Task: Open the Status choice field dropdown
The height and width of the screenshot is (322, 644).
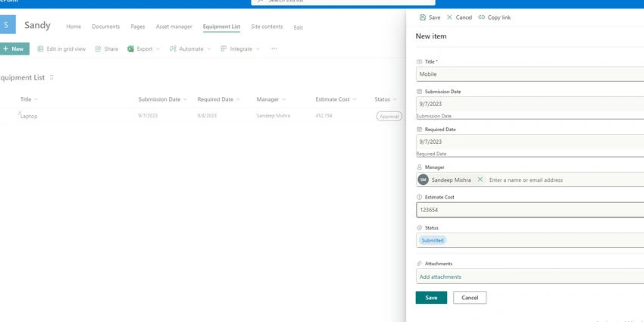Action: coord(530,240)
